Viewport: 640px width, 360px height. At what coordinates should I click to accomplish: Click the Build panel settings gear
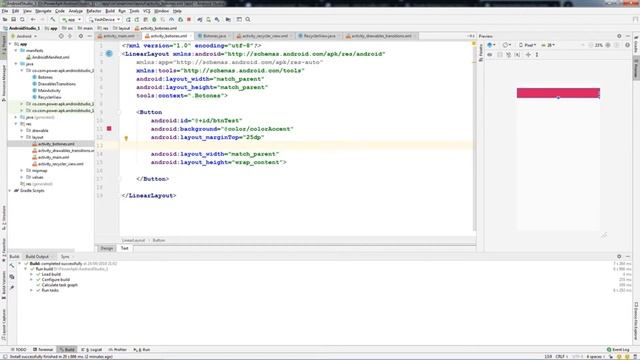coord(619,257)
